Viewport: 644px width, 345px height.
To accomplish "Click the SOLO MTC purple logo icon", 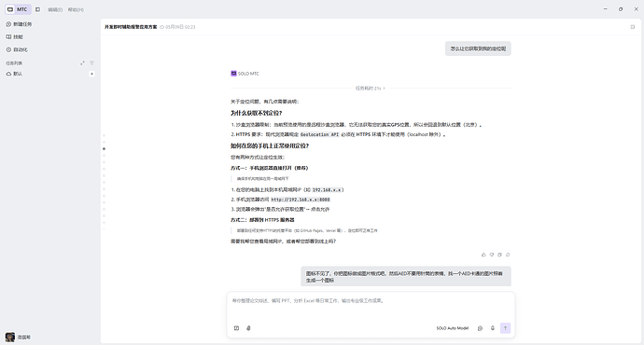I will (233, 74).
